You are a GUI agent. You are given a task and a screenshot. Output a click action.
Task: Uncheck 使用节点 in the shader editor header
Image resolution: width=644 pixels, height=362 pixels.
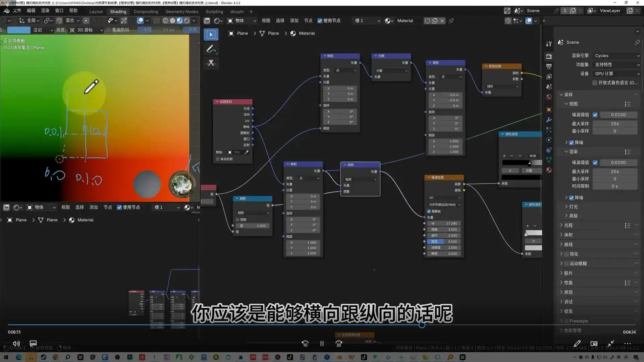[x=320, y=20]
